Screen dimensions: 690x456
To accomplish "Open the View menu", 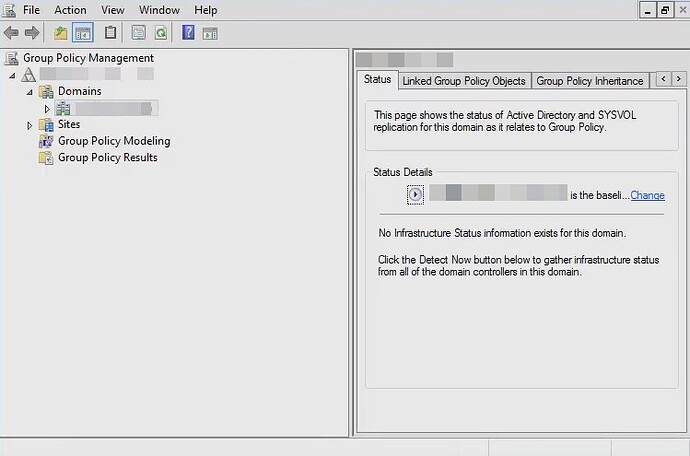I will 113,10.
